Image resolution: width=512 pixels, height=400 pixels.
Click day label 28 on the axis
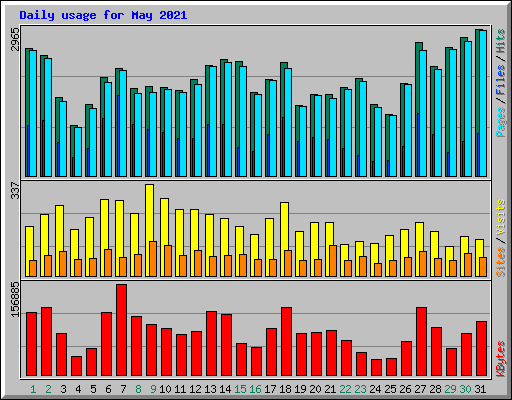point(435,389)
